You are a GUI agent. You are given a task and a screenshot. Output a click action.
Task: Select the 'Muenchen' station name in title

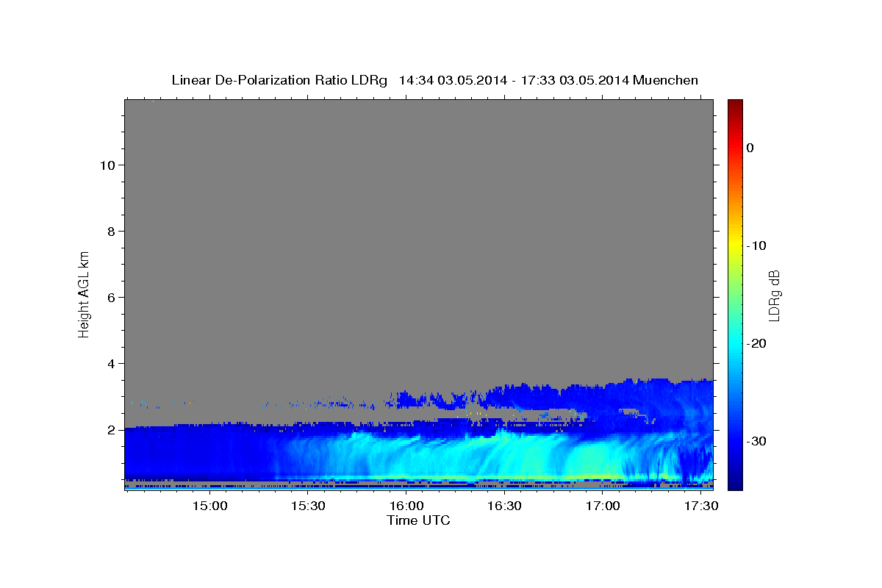pyautogui.click(x=665, y=80)
